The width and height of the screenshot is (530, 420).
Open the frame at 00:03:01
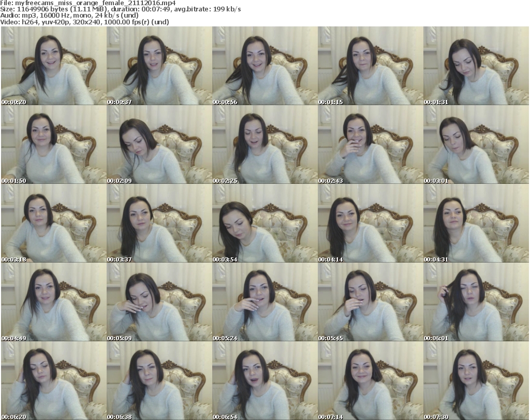[476, 144]
